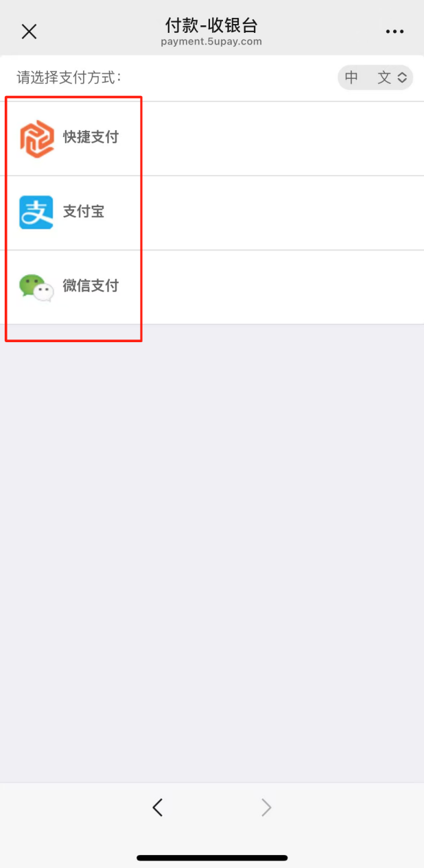This screenshot has width=424, height=868.
Task: Open the 中文 language dropdown
Action: click(x=375, y=77)
